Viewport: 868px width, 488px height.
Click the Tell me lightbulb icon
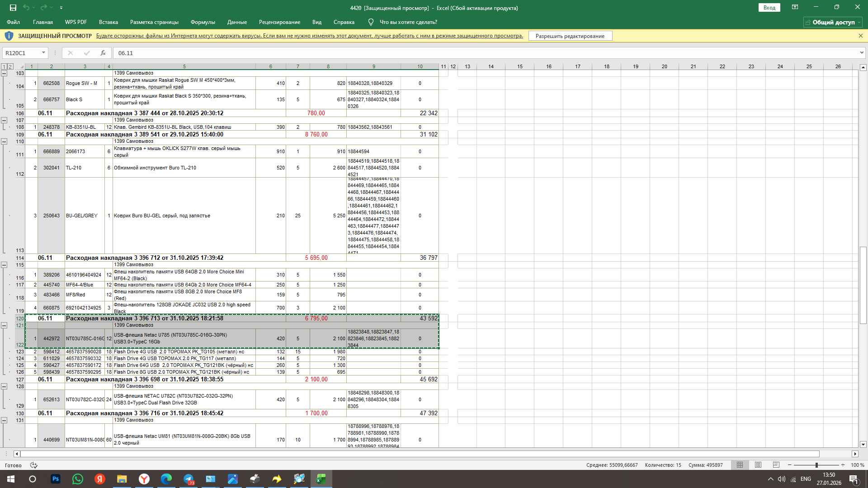click(x=371, y=22)
